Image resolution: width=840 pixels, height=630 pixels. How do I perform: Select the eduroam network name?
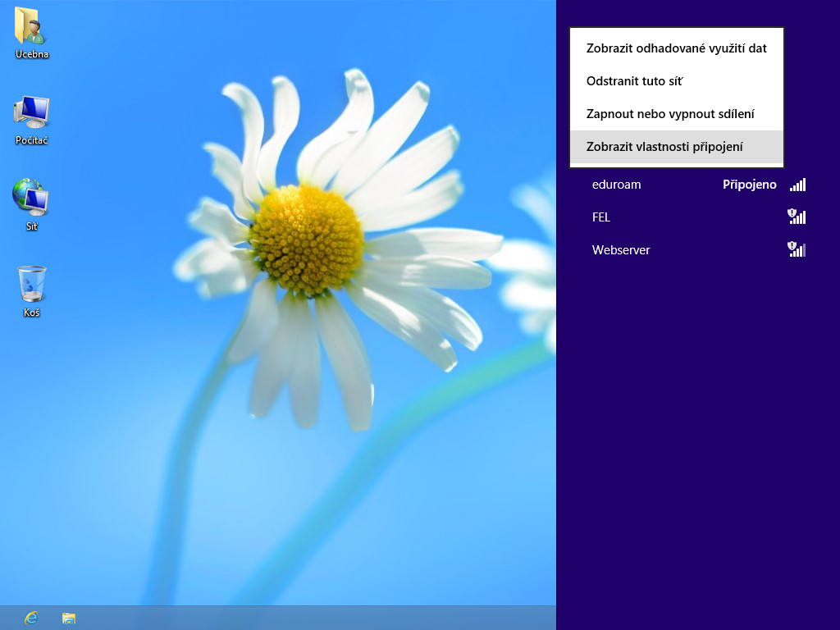click(x=616, y=185)
